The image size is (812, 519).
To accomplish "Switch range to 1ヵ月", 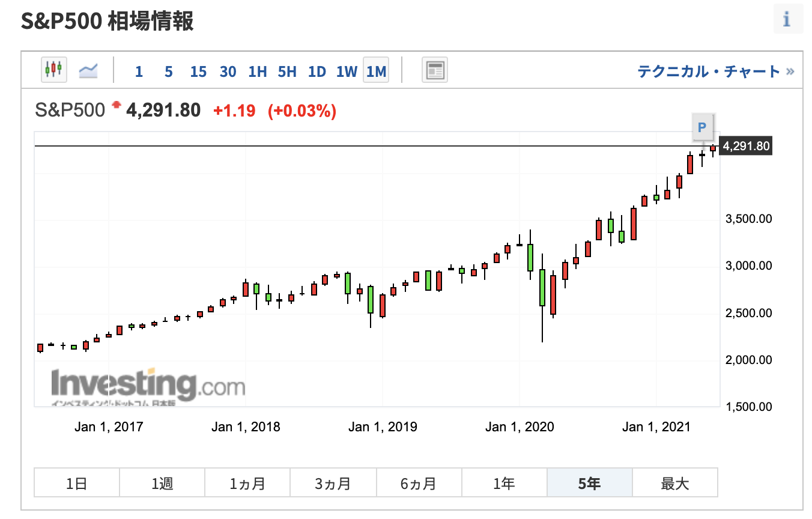I will (247, 483).
